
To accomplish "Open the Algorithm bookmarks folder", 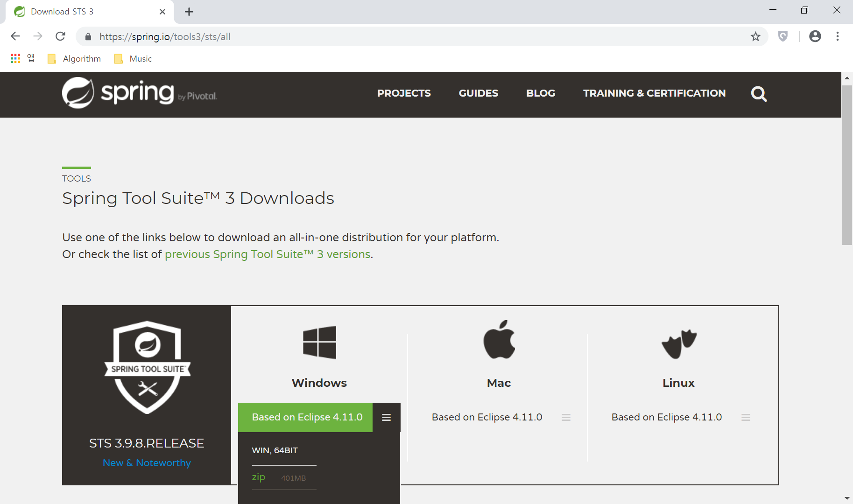I will (x=74, y=58).
